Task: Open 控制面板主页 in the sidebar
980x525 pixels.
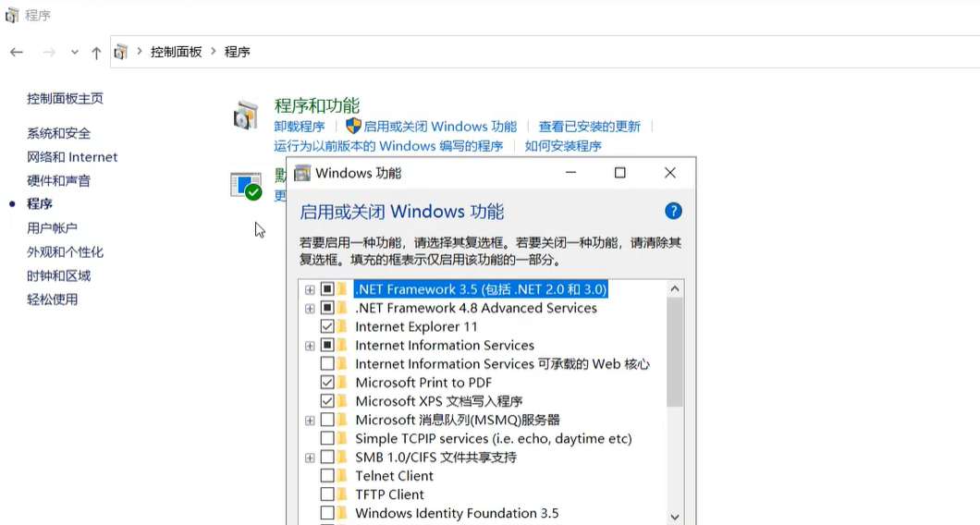Action: click(65, 98)
